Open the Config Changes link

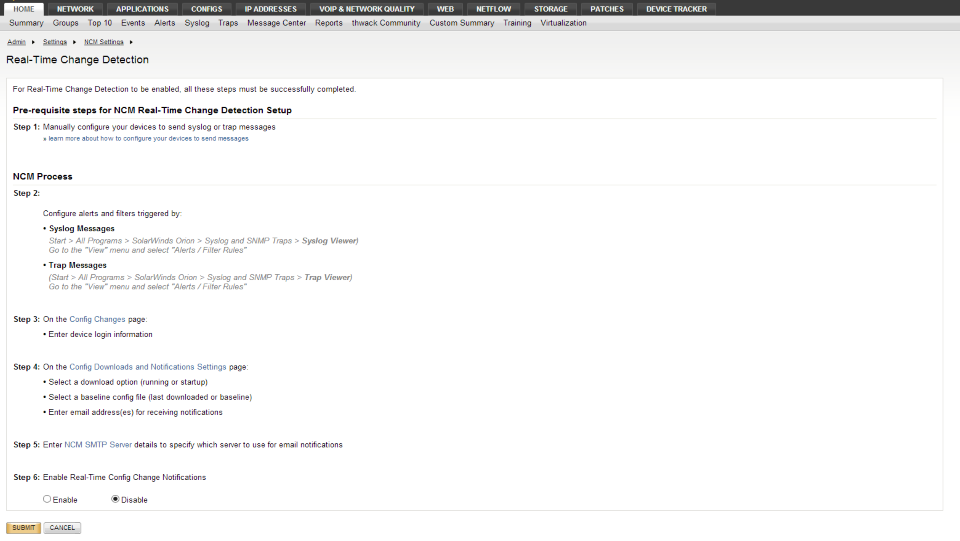[97, 319]
